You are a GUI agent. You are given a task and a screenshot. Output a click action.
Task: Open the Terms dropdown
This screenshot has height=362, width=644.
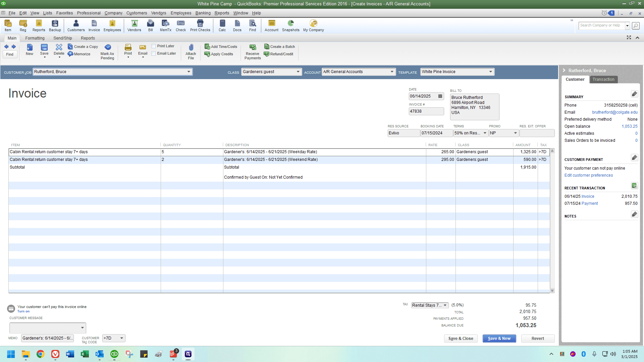point(485,133)
